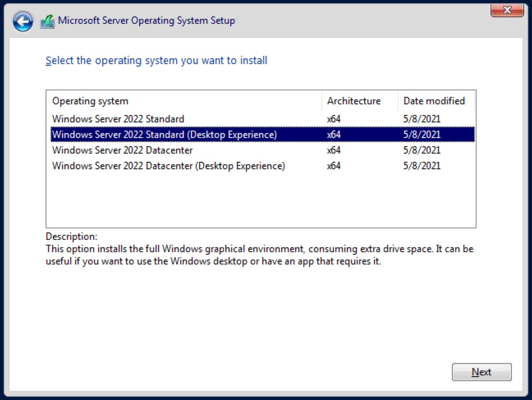The height and width of the screenshot is (400, 532).
Task: Click the Microsoft Server Operating System Setup title
Action: point(147,21)
